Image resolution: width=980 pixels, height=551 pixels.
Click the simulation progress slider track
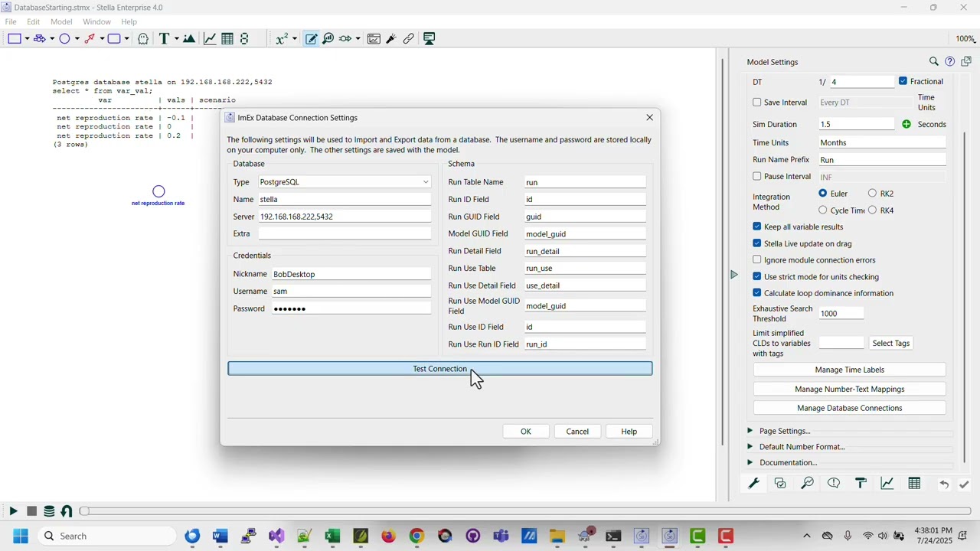525,511
